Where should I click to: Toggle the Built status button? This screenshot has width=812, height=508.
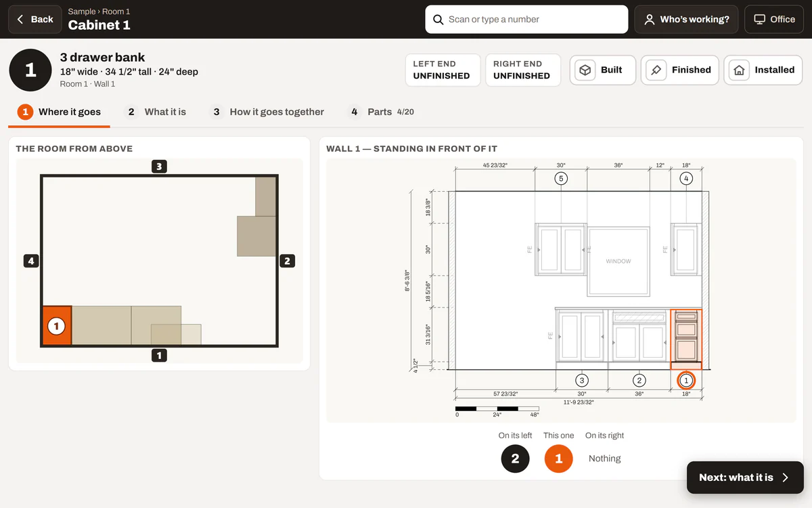[x=603, y=70]
